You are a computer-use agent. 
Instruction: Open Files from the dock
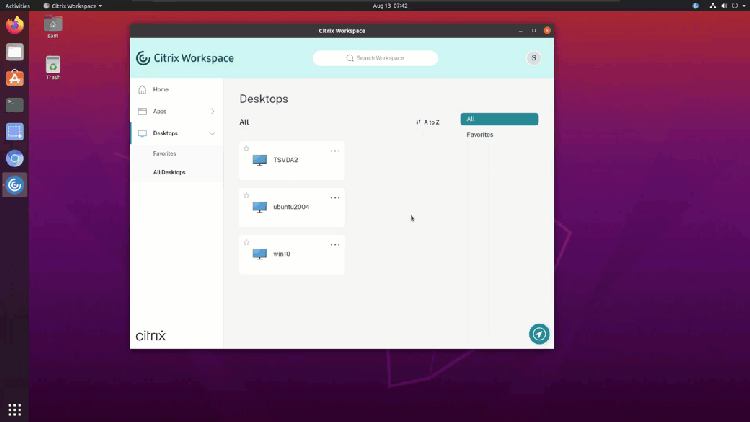[x=15, y=52]
